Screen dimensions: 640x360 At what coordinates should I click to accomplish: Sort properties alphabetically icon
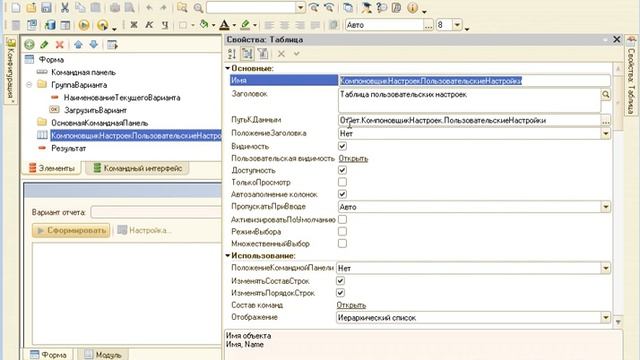232,53
